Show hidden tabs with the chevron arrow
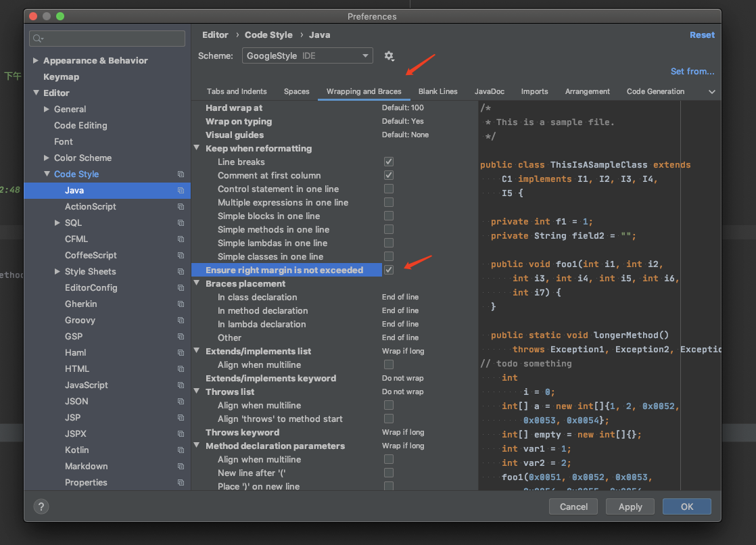This screenshot has width=756, height=545. click(x=711, y=92)
